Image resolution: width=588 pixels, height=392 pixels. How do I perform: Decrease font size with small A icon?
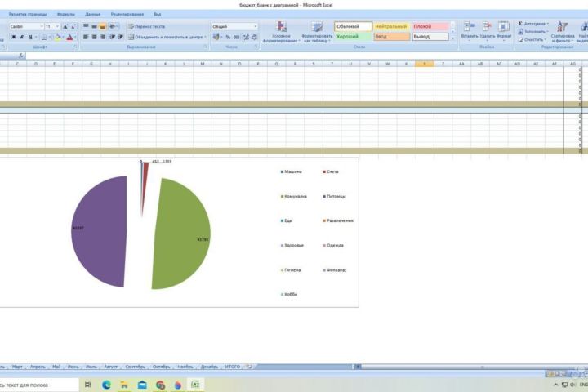point(73,27)
